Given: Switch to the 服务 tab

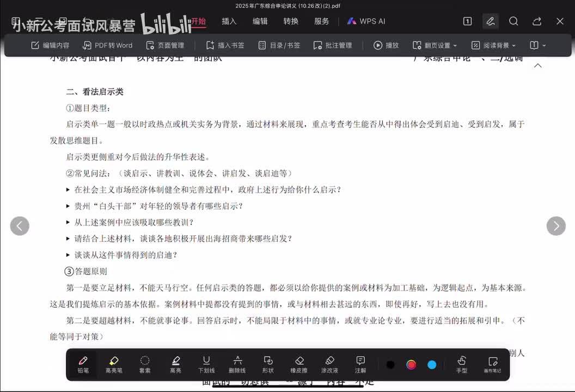Looking at the screenshot, I should pos(322,21).
